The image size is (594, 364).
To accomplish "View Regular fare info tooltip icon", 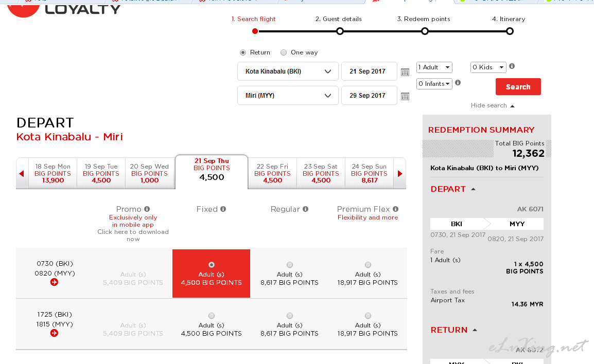I will (305, 209).
